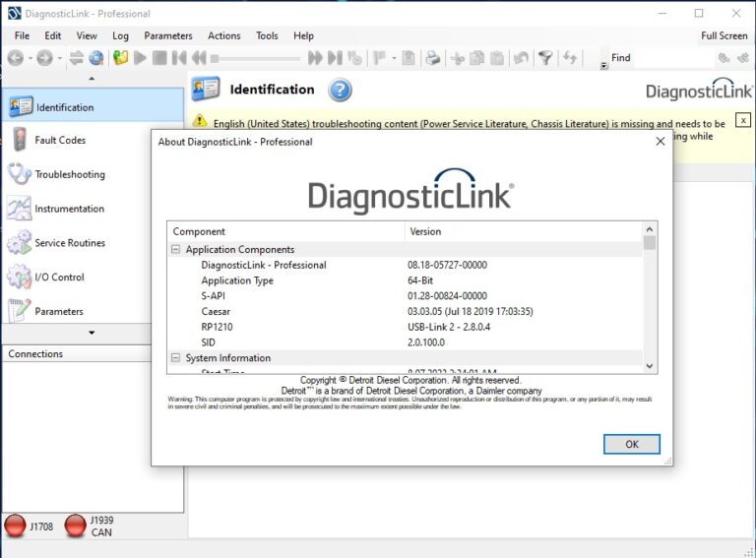Viewport: 756px width, 558px height.
Task: Click the Cut scissors toolbar icon
Action: tap(457, 58)
